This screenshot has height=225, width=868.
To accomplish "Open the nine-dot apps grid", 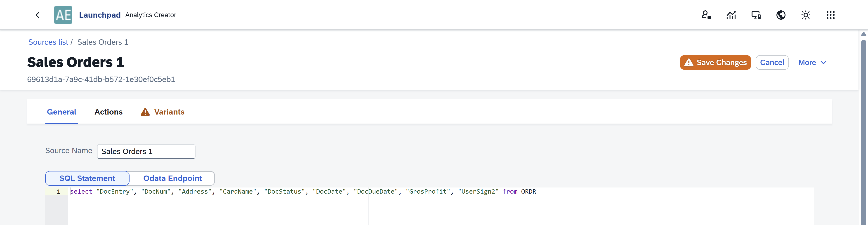I will pos(830,15).
